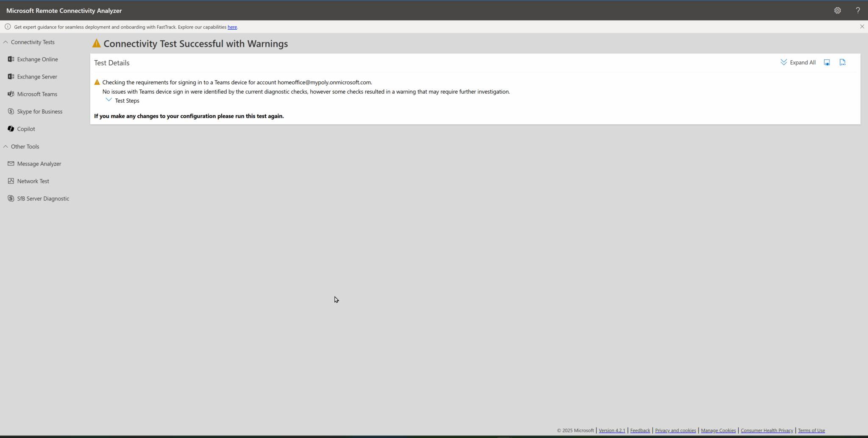Open Manage Cookies options
868x438 pixels.
coord(718,430)
